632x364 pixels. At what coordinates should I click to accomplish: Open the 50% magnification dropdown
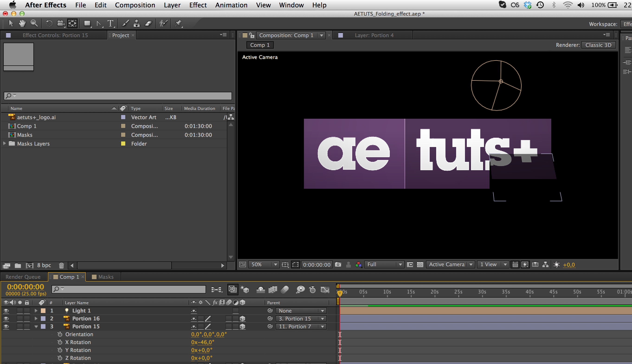pyautogui.click(x=264, y=265)
